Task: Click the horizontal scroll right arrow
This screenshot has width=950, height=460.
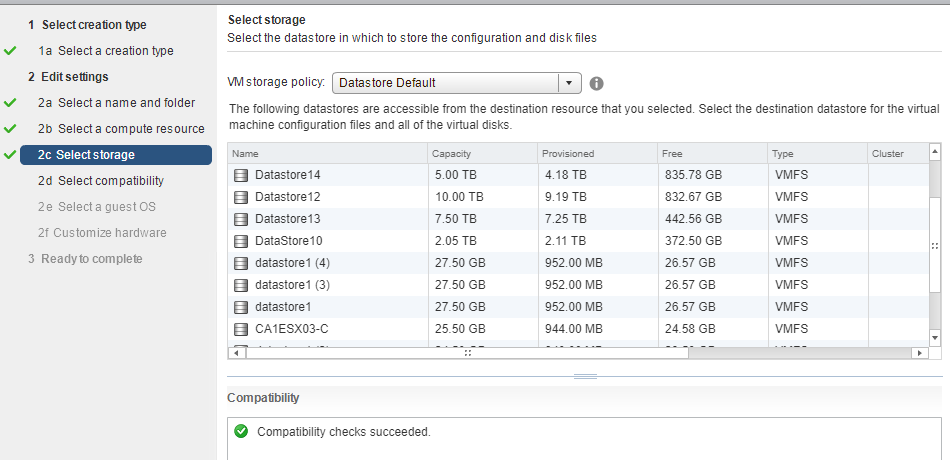Action: tap(920, 352)
